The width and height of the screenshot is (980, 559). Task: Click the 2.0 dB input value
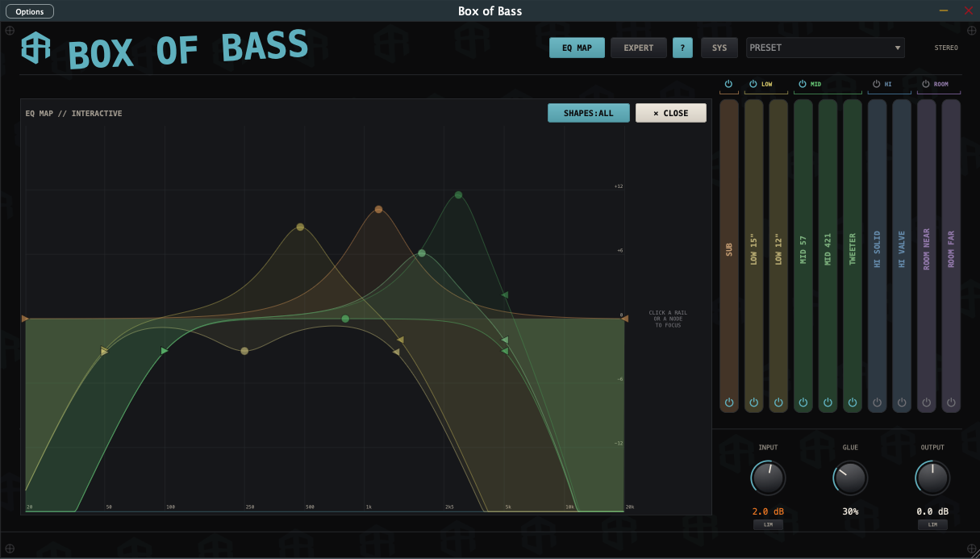pos(768,511)
